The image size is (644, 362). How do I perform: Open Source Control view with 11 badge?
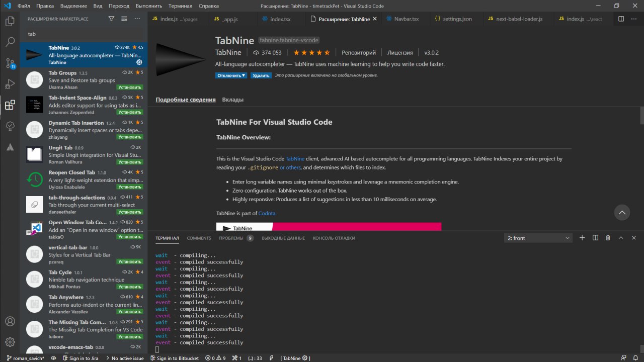coord(10,63)
